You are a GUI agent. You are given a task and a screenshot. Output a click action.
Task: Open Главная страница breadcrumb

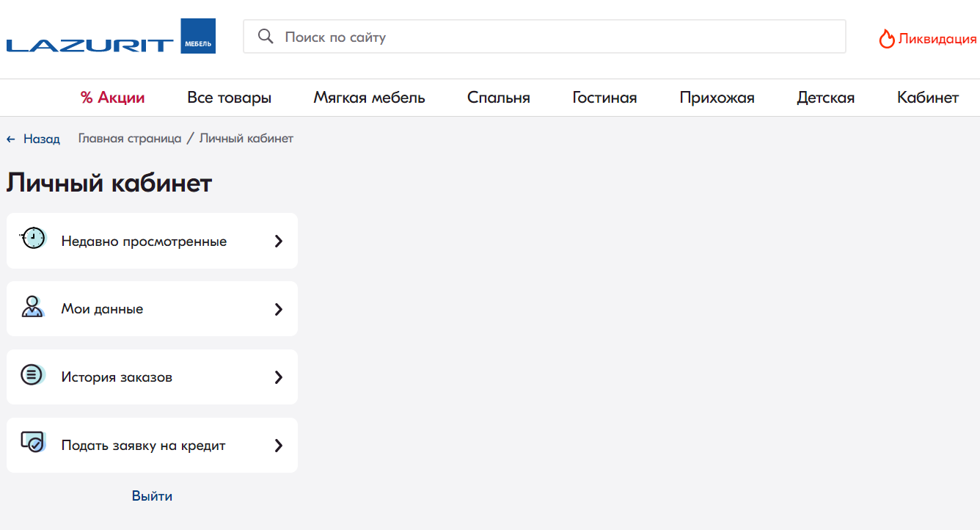coord(130,138)
